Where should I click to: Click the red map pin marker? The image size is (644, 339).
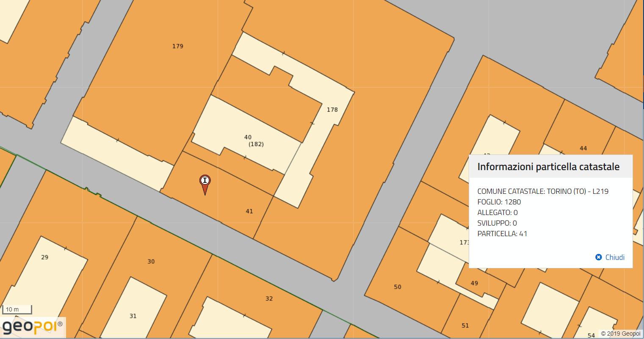pos(205,182)
